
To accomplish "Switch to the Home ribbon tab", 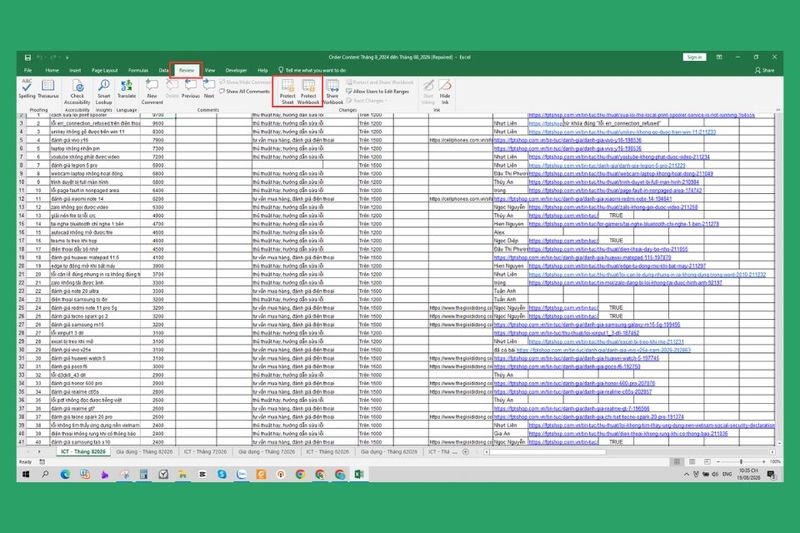I will [x=52, y=70].
